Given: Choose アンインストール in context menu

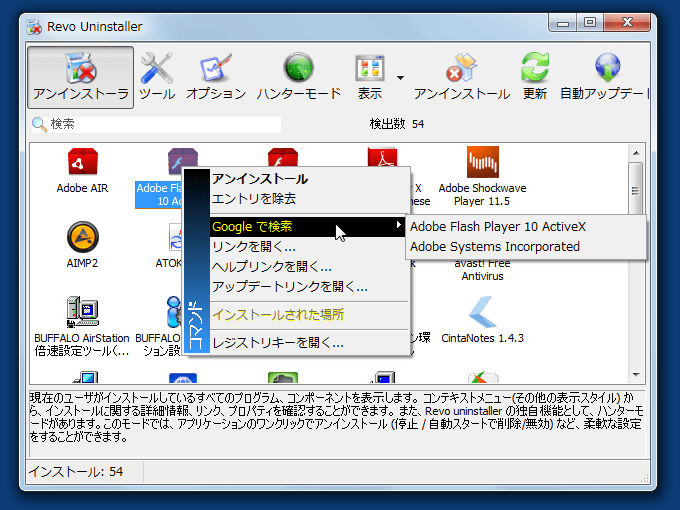Looking at the screenshot, I should point(310,179).
